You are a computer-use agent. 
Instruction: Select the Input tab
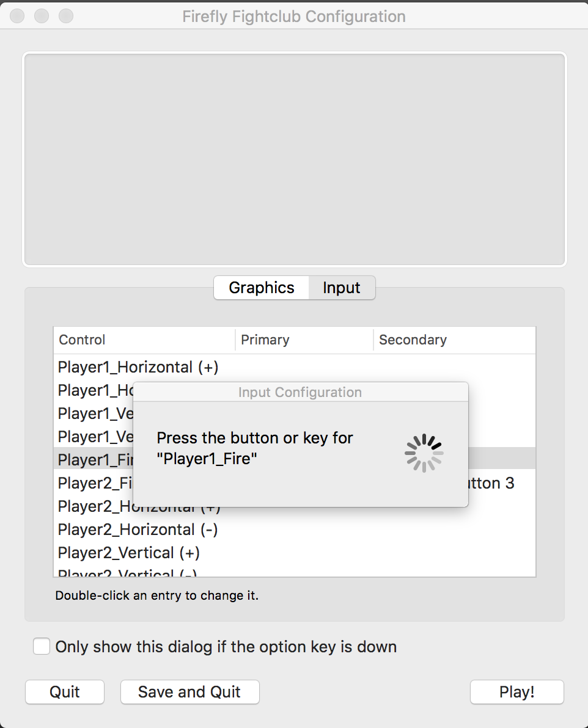click(x=342, y=288)
